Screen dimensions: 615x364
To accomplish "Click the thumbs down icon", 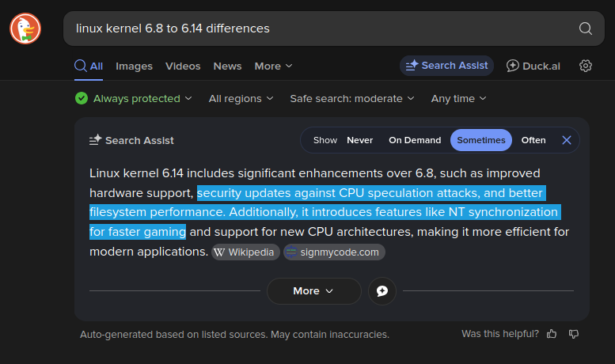I will (x=574, y=334).
